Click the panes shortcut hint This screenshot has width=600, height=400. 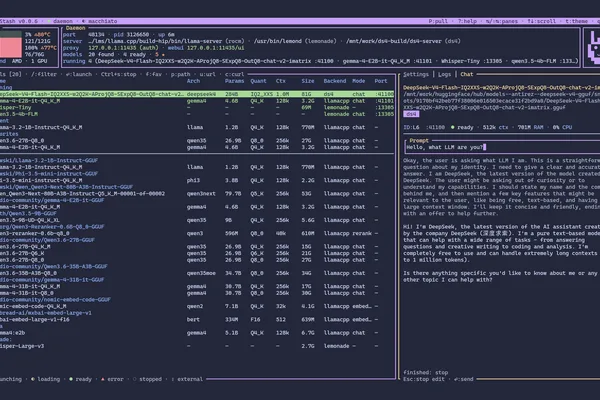[502, 21]
